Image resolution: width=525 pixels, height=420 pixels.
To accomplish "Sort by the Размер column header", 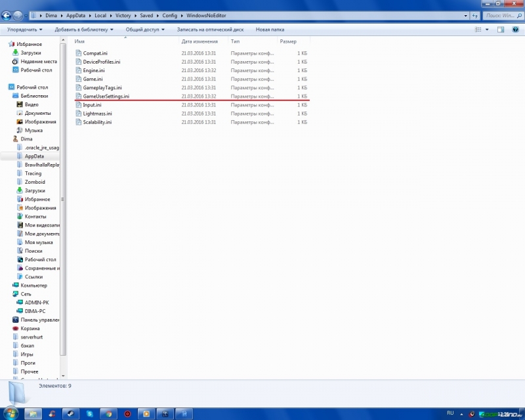I will [x=293, y=41].
